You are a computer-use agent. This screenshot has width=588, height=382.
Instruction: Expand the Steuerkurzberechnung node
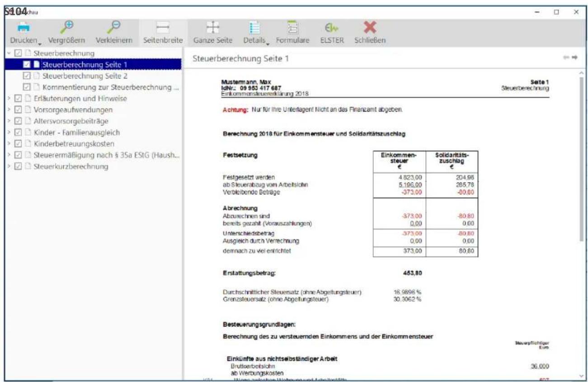click(x=9, y=166)
